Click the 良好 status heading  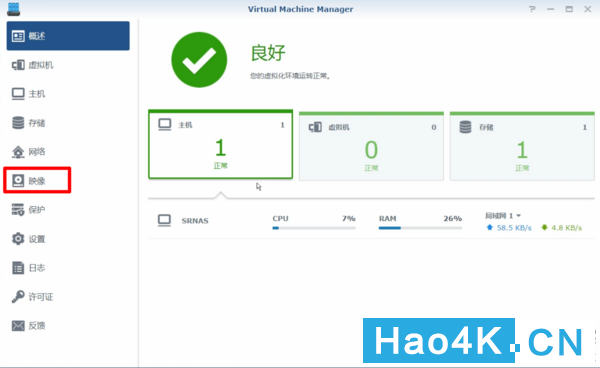pyautogui.click(x=268, y=53)
